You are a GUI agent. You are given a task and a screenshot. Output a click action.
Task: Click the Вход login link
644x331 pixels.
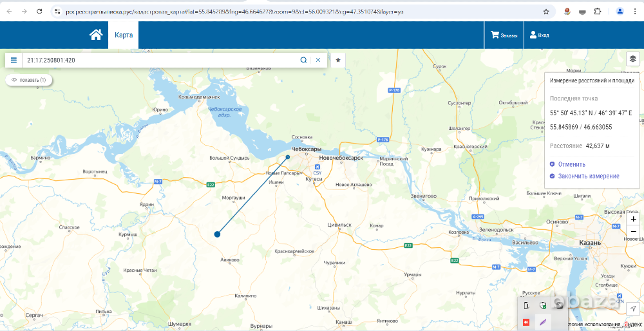click(539, 35)
